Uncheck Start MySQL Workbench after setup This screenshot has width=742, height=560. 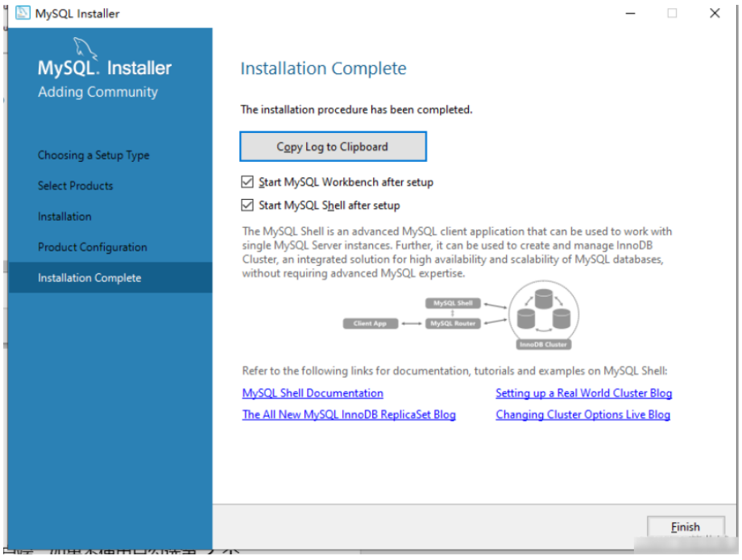coord(247,182)
